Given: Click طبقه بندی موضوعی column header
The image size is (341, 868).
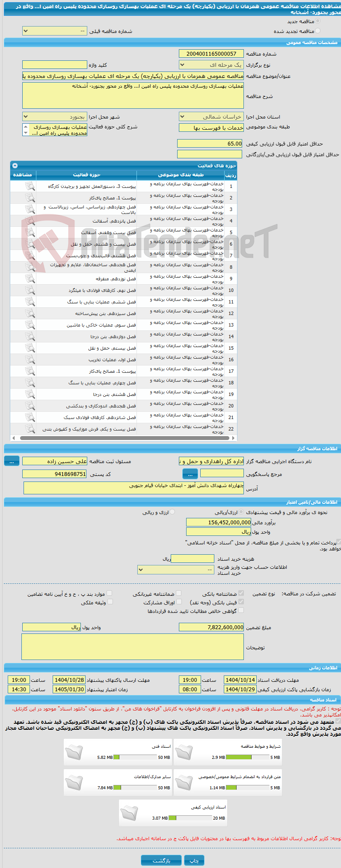Looking at the screenshot, I should [181, 175].
